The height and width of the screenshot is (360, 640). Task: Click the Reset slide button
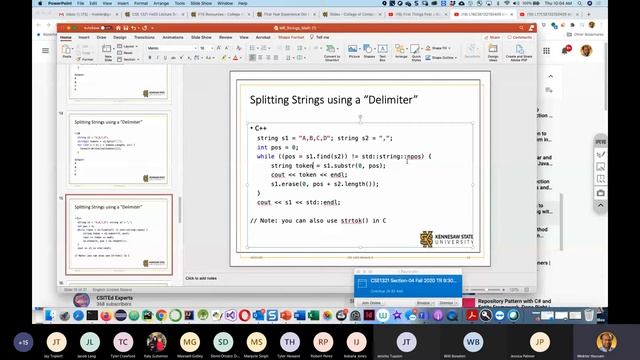pos(125,53)
